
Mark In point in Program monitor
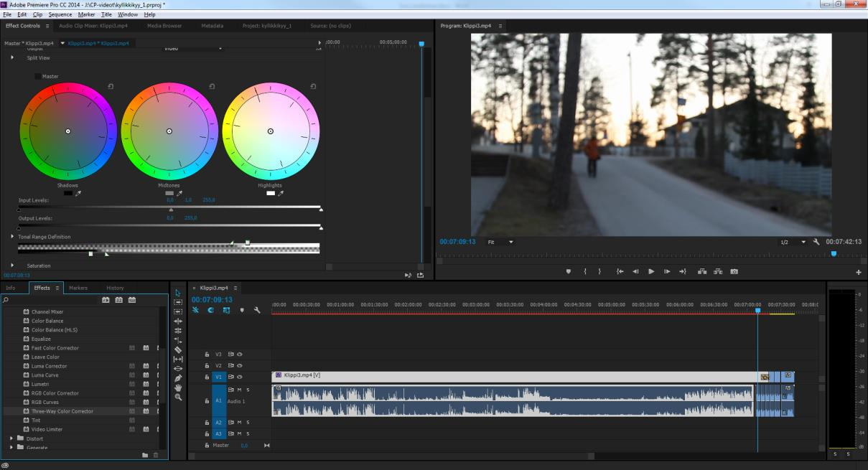pos(585,272)
